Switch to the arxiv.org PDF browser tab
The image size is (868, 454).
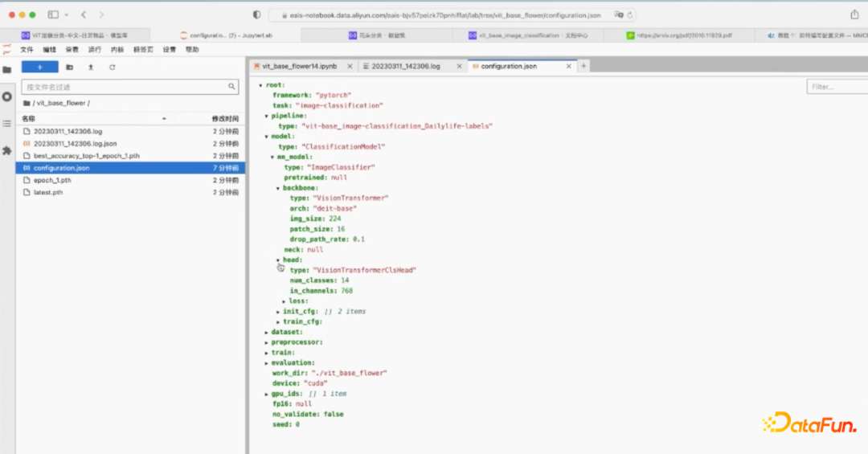coord(679,35)
